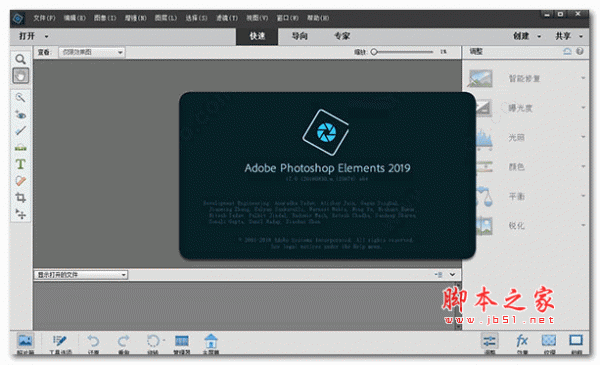Select the Hand tool
Image resolution: width=600 pixels, height=365 pixels.
point(21,76)
